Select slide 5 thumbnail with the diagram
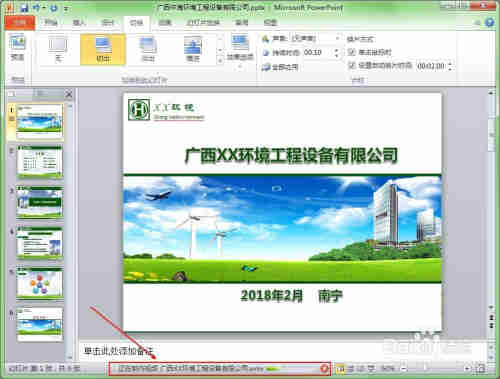 tap(39, 283)
